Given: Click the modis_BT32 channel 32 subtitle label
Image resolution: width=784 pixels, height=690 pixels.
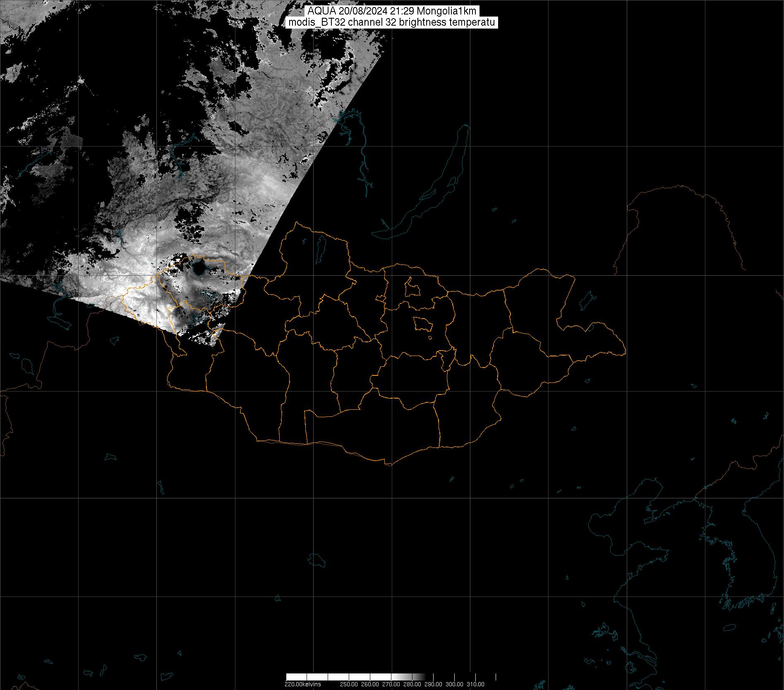Looking at the screenshot, I should point(392,22).
